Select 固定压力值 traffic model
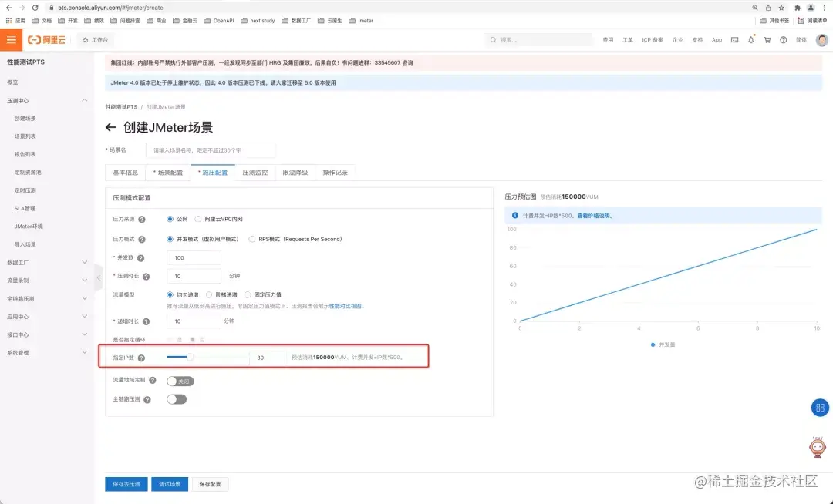 (x=248, y=294)
